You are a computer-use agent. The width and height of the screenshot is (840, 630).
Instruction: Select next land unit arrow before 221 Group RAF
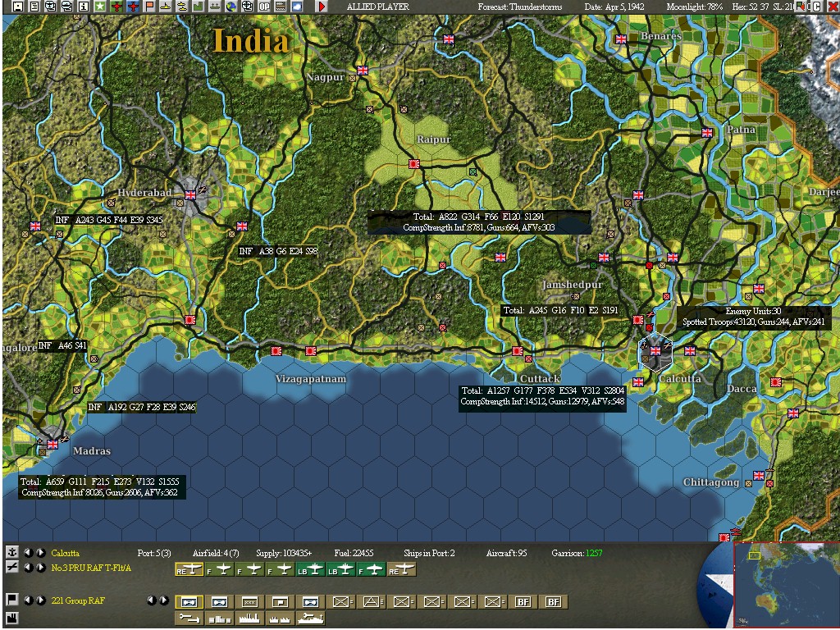(41, 600)
